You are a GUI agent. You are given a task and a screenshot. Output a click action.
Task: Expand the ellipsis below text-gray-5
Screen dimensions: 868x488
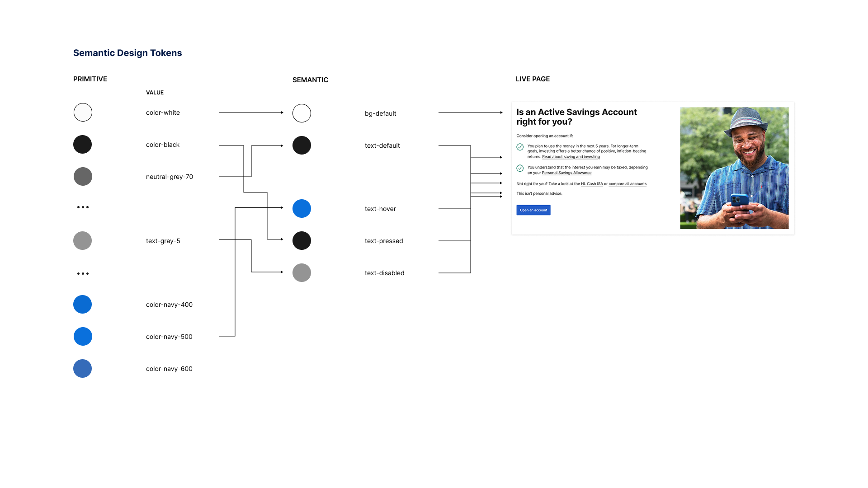coord(83,273)
